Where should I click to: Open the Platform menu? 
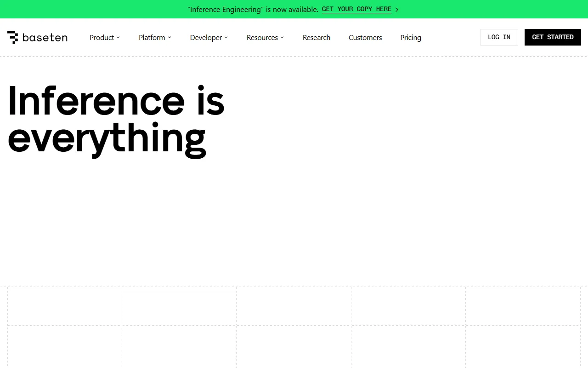coord(152,38)
